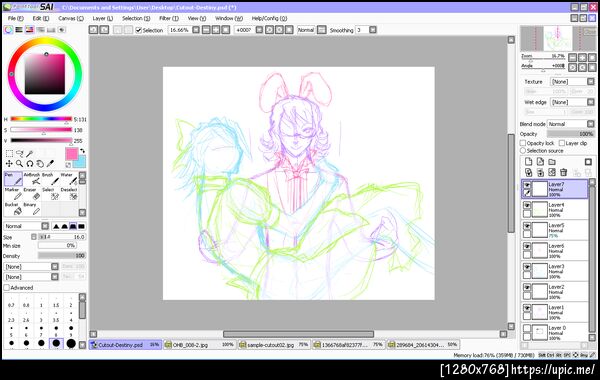Open the Texture dropdown
Screen dimensions: 600x380
572,82
